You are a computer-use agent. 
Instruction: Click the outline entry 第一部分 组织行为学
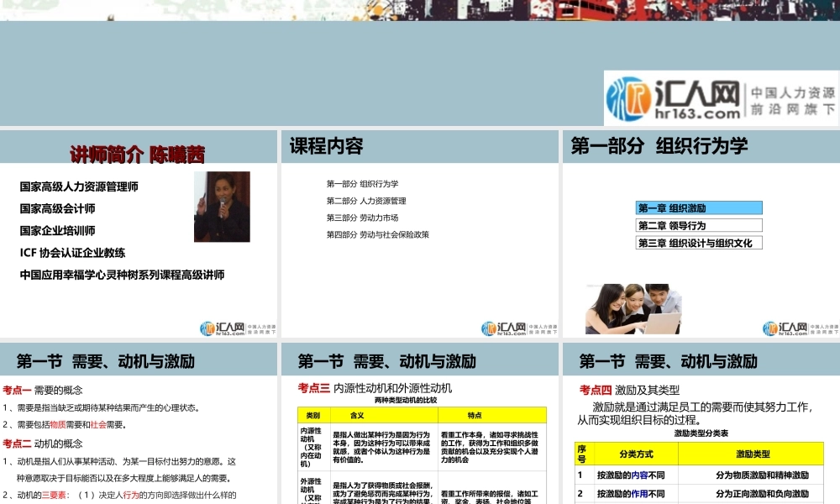[363, 184]
